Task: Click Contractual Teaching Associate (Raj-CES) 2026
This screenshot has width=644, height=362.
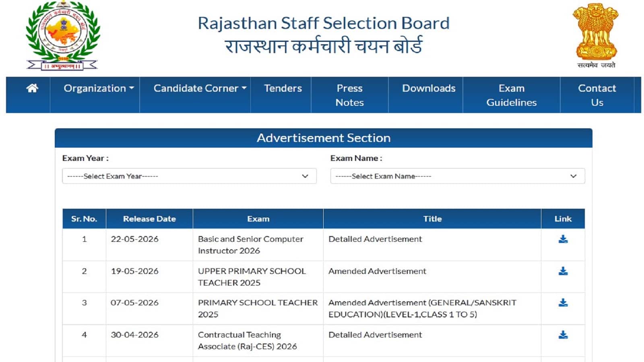Action: [x=247, y=340]
